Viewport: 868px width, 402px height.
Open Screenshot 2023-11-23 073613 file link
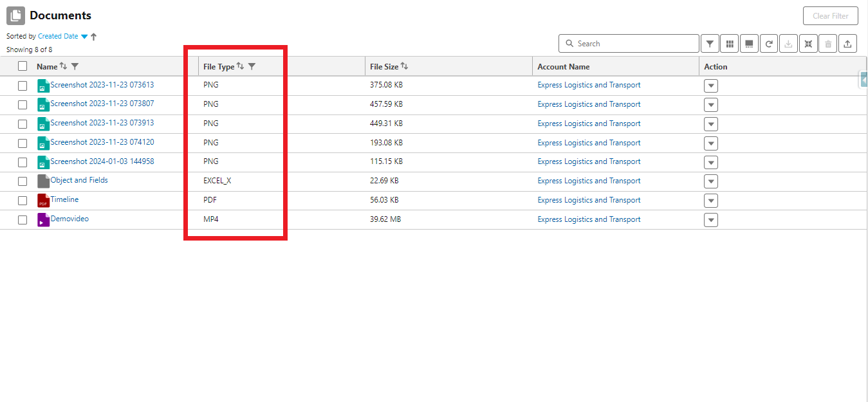(102, 85)
